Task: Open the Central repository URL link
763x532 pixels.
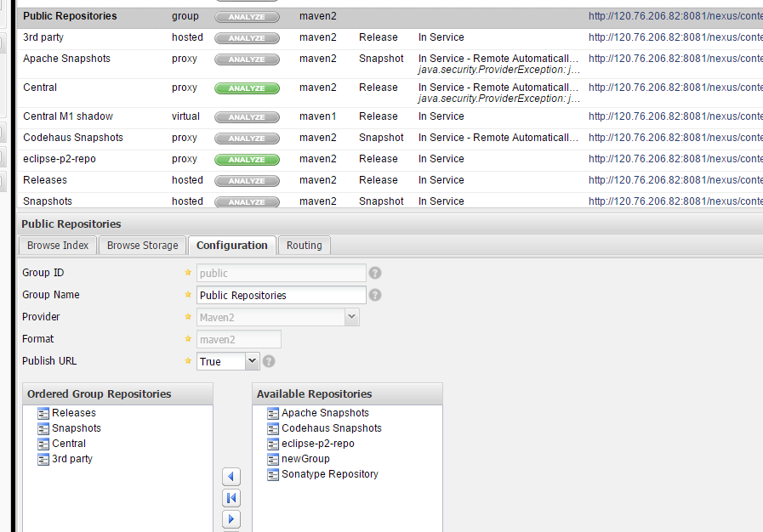Action: (x=675, y=88)
